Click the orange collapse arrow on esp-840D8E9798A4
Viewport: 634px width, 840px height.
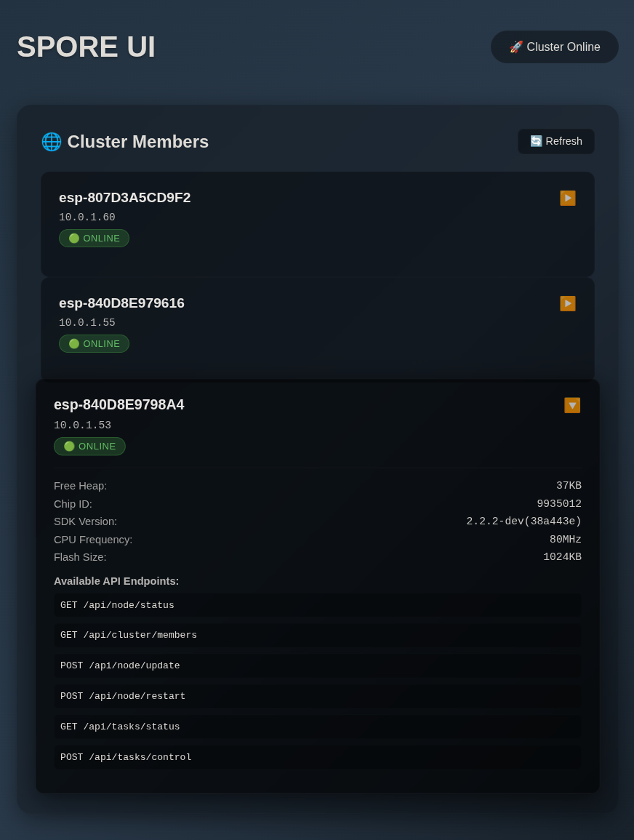[572, 405]
